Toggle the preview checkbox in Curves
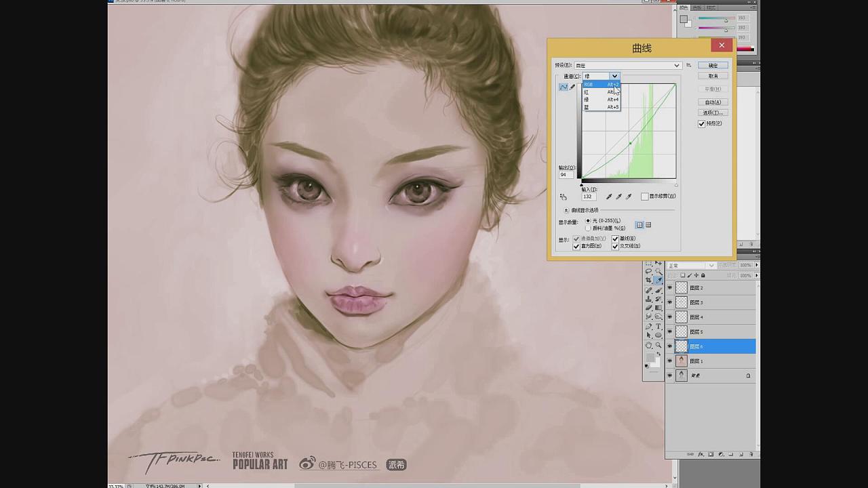The image size is (868, 488). (x=702, y=123)
